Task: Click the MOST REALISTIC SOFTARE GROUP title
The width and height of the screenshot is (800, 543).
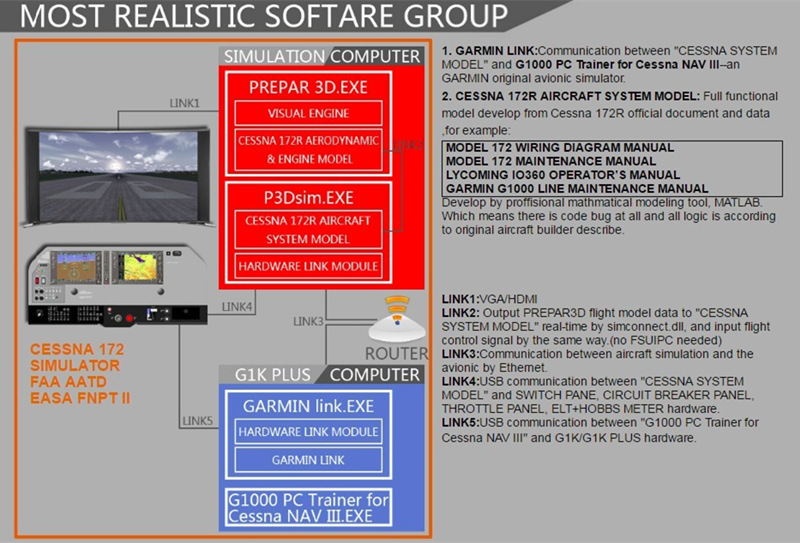Action: (x=264, y=16)
